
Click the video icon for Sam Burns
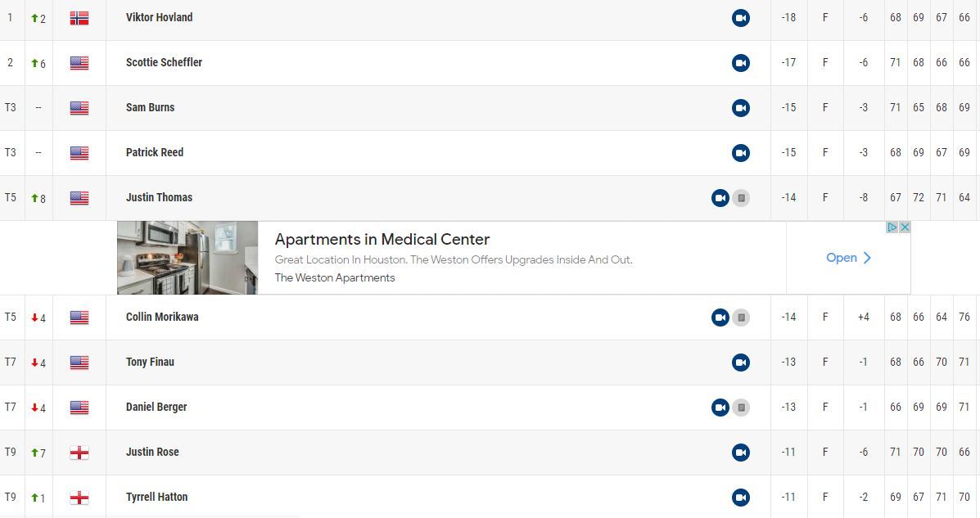740,108
